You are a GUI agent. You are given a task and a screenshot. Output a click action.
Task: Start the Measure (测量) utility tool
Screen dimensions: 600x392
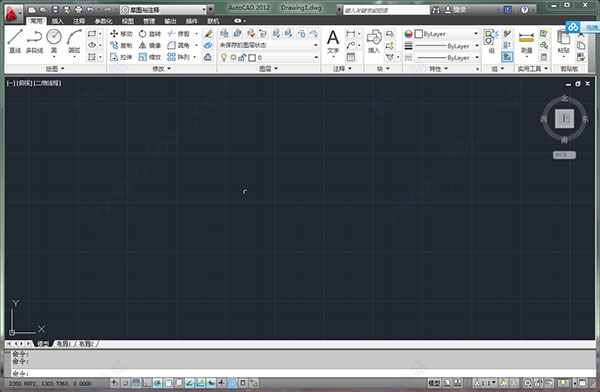click(x=527, y=43)
